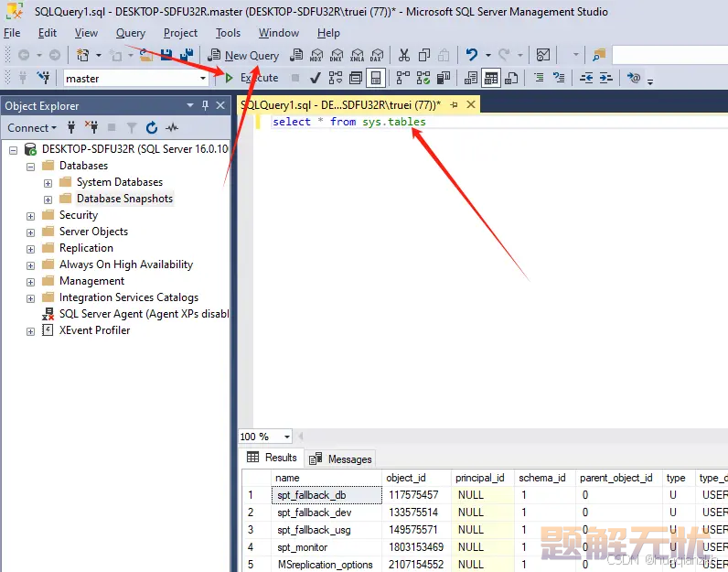Click the name column header
728x572 pixels.
pyautogui.click(x=326, y=477)
